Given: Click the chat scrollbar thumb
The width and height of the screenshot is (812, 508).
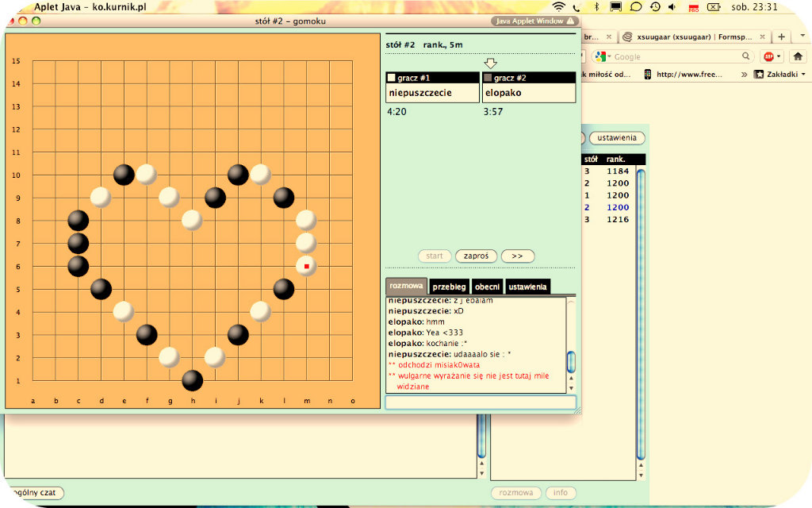Looking at the screenshot, I should (x=571, y=362).
